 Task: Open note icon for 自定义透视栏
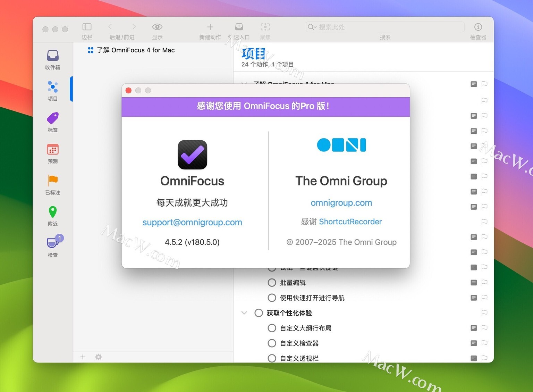474,358
